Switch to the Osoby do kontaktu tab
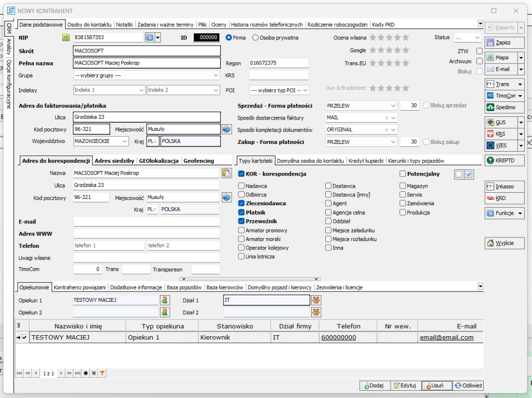Viewport: 532px width, 398px height. (x=89, y=24)
